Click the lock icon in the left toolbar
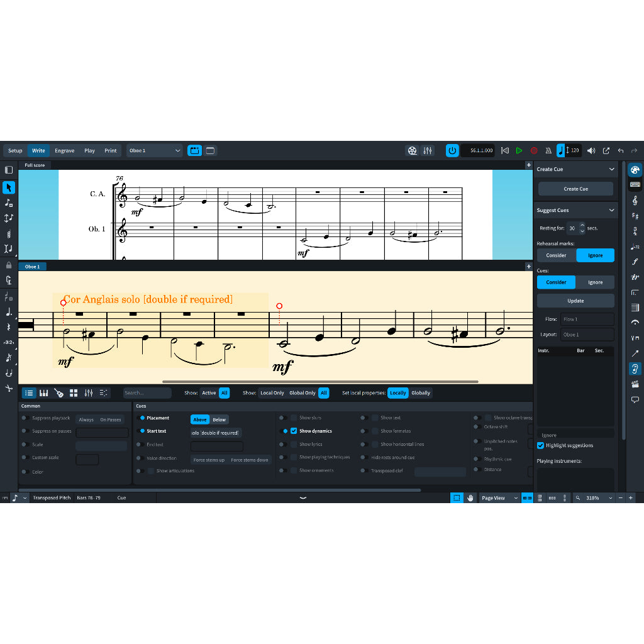Screen dimensions: 644x644 [x=9, y=264]
